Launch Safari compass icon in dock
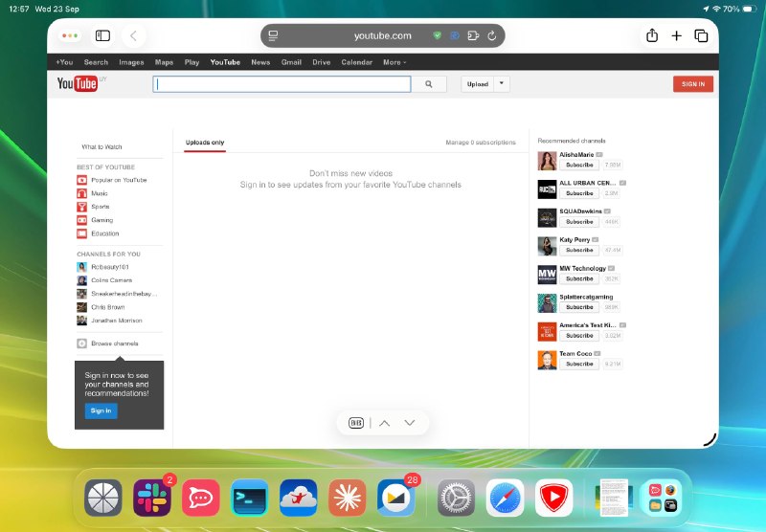 tap(506, 498)
